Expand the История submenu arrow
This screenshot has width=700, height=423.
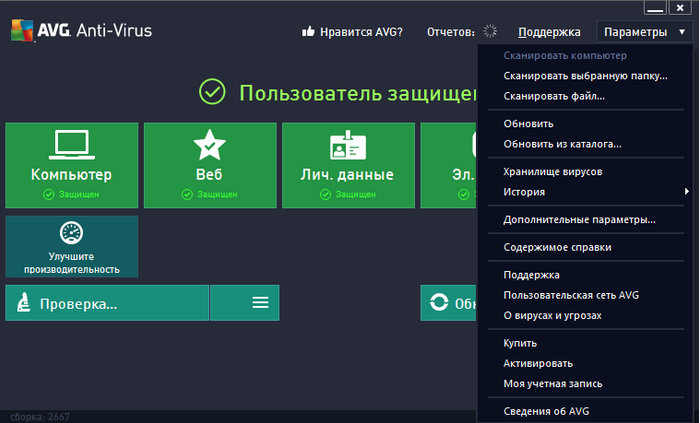[687, 191]
